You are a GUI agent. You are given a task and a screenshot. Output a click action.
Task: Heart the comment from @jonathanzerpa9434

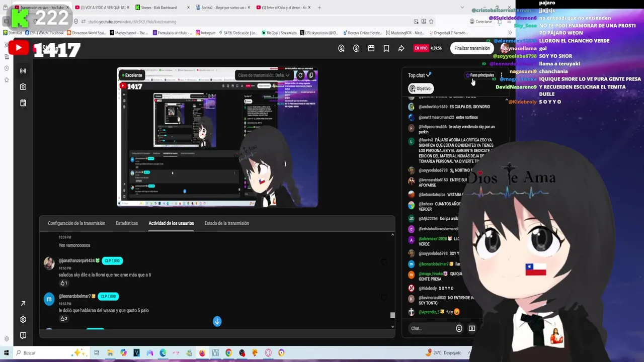point(384,262)
